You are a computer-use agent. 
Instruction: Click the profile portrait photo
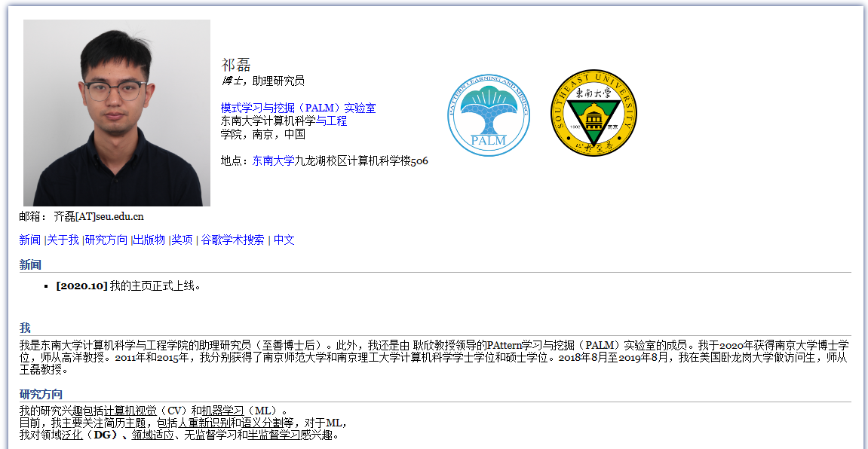click(117, 113)
